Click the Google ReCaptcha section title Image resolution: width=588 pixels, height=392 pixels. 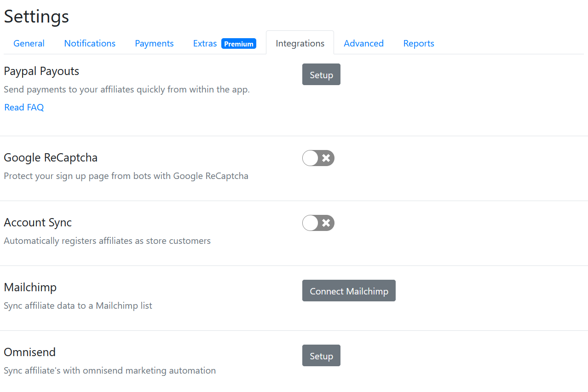pos(51,158)
